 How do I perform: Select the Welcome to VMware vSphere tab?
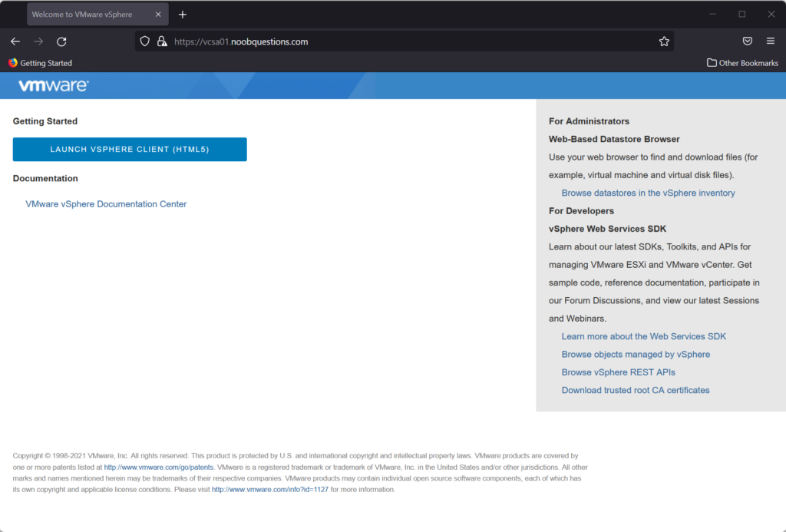pos(97,15)
